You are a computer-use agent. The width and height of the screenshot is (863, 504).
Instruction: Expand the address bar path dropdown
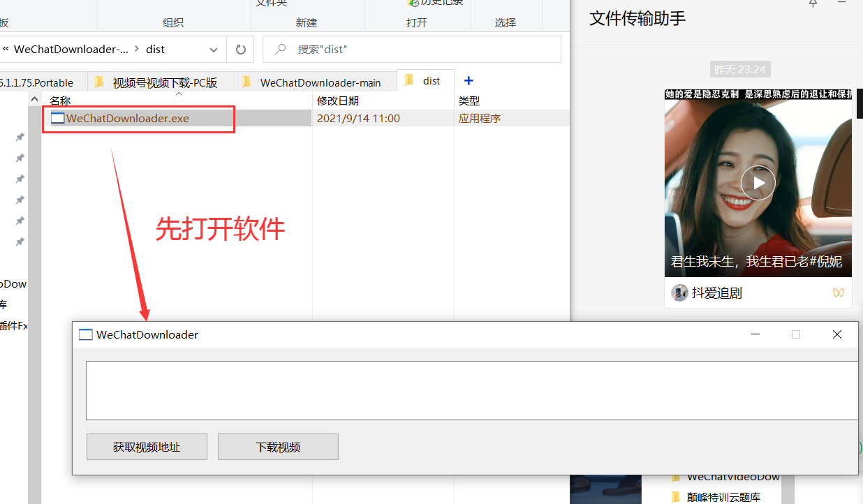[x=213, y=49]
